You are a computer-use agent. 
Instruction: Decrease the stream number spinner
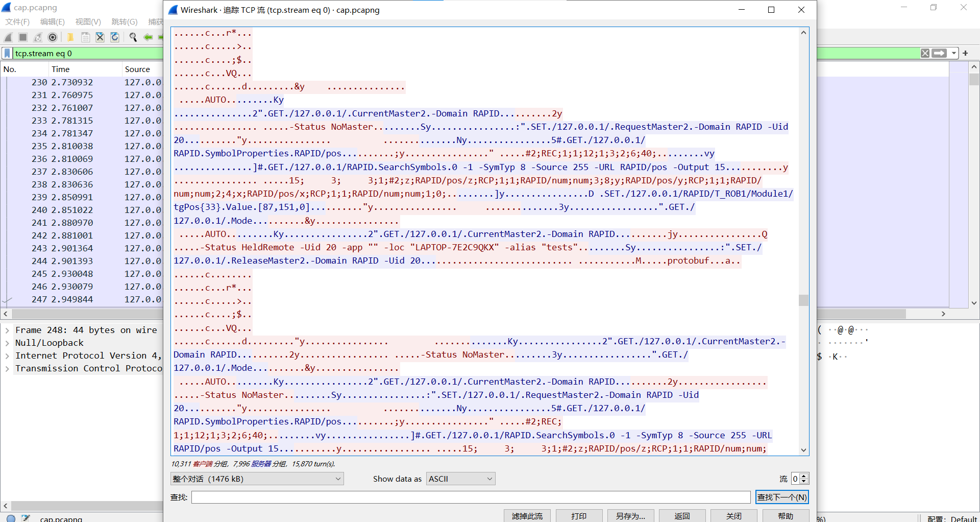pos(804,482)
